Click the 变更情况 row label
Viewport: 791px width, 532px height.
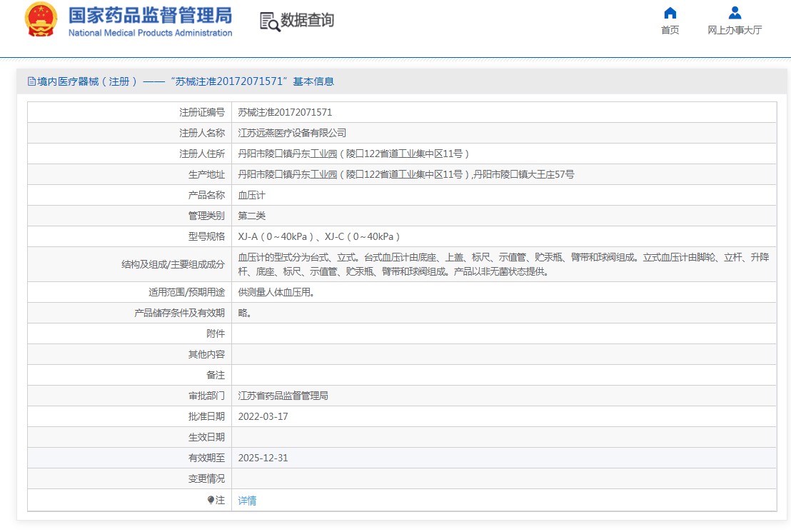pyautogui.click(x=206, y=478)
